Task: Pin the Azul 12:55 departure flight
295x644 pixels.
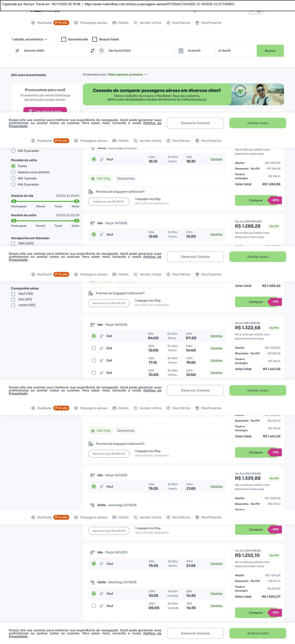Action: pos(101,234)
